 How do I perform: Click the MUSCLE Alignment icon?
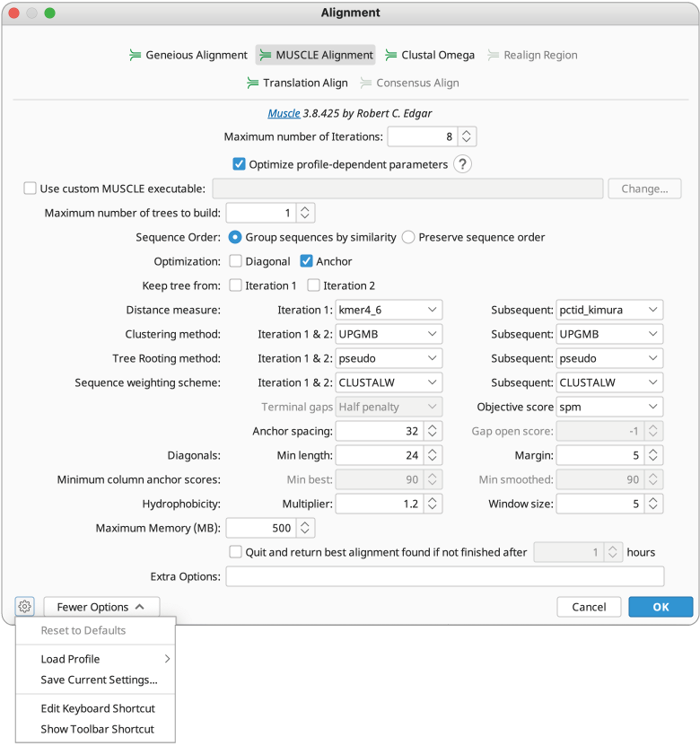(x=266, y=55)
